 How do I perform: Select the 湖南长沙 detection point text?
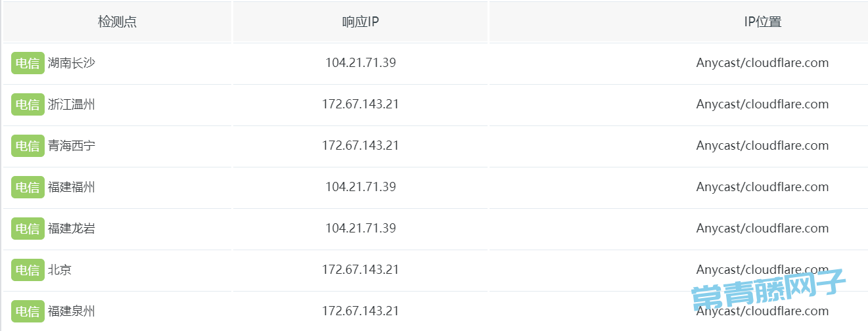(72, 63)
